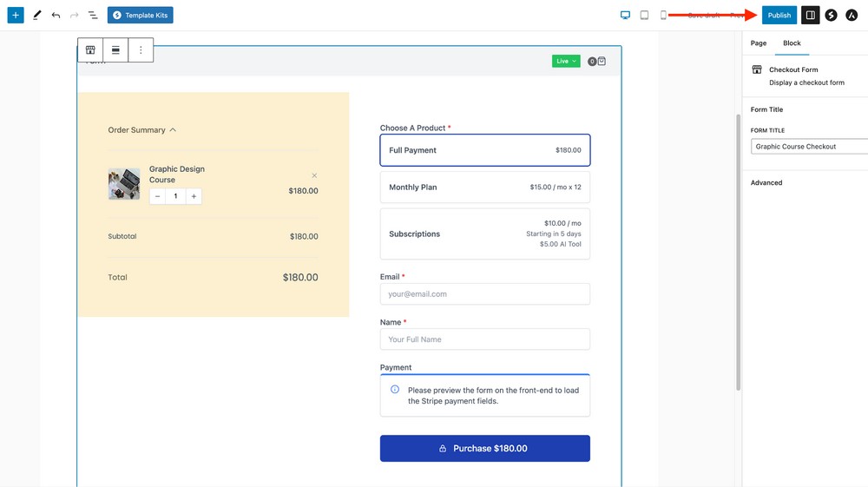Select the pencil edit tool
The height and width of the screenshot is (487, 868).
37,15
